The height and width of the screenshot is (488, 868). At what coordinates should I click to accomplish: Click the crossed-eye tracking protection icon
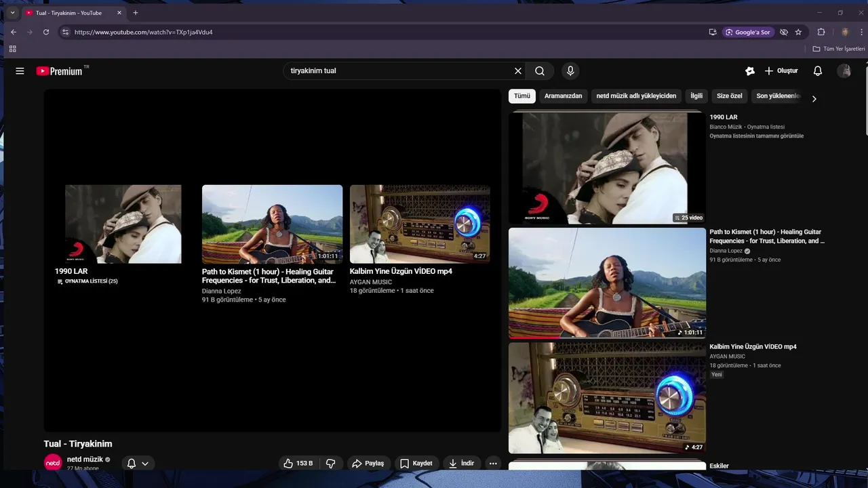pos(784,32)
